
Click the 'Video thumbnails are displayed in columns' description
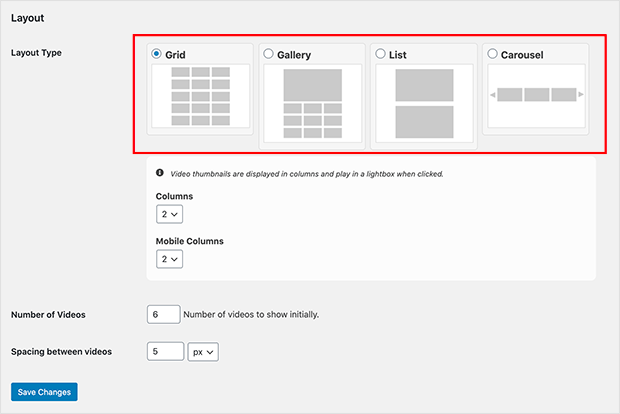point(307,174)
